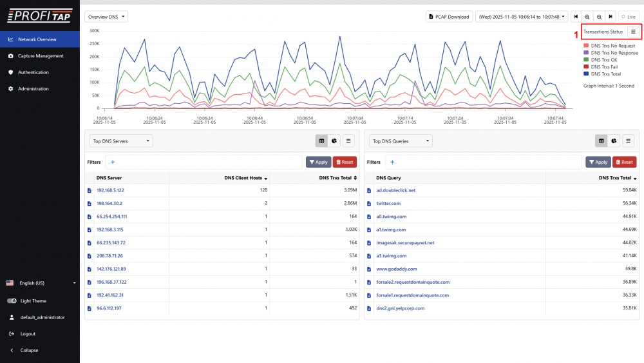Open the Top DNS Queries options menu
644x363 pixels.
(627, 141)
